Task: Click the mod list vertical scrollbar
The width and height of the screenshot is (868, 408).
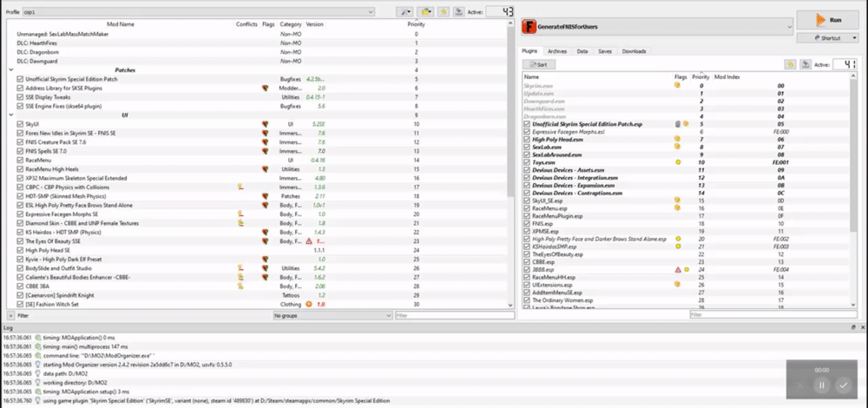Action: 510,111
